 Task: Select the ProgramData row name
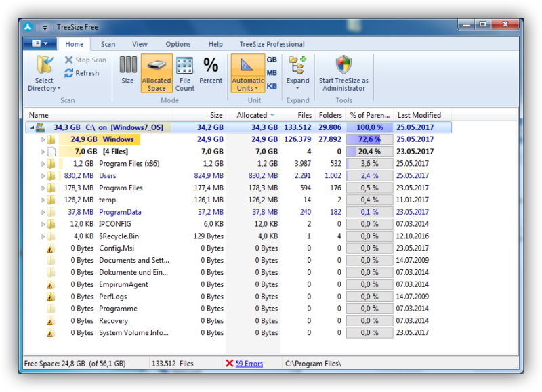tap(120, 212)
